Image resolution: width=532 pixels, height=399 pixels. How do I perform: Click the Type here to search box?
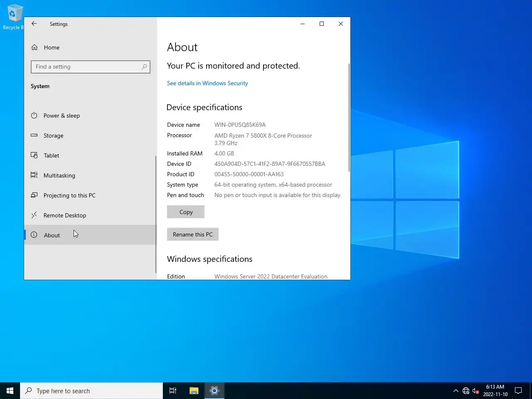91,391
